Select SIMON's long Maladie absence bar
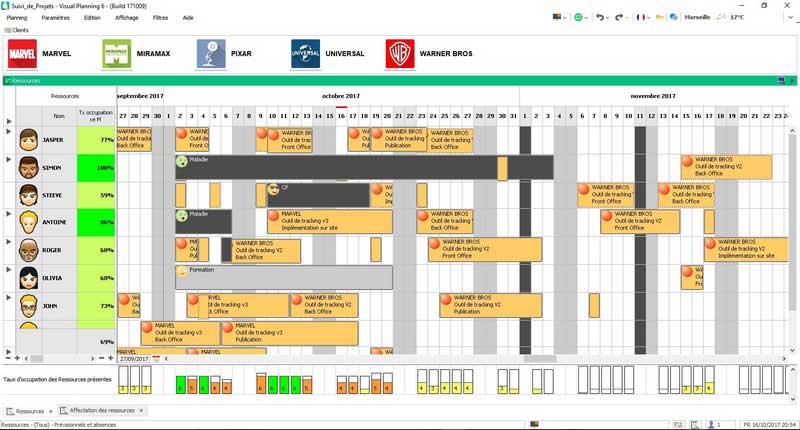 point(364,168)
